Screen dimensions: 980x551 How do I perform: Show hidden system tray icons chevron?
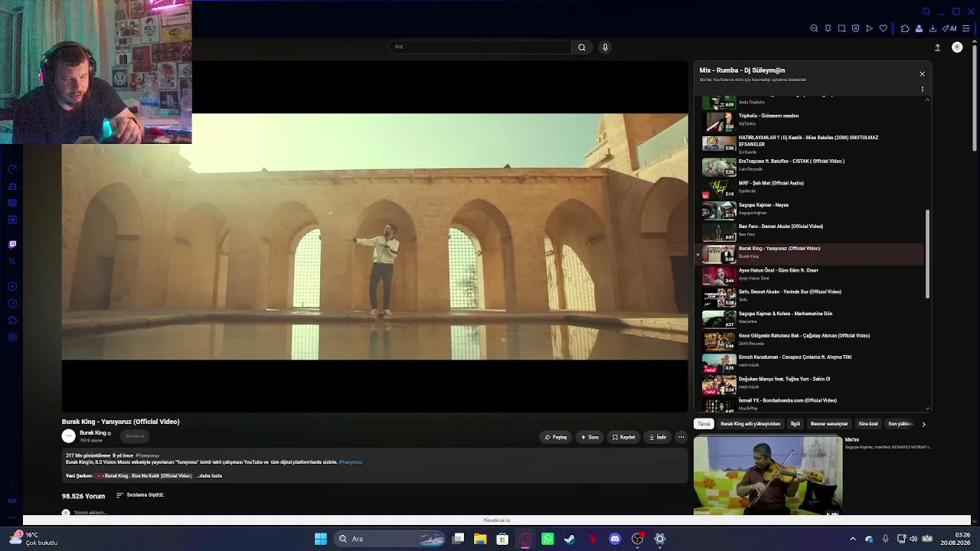tap(854, 539)
